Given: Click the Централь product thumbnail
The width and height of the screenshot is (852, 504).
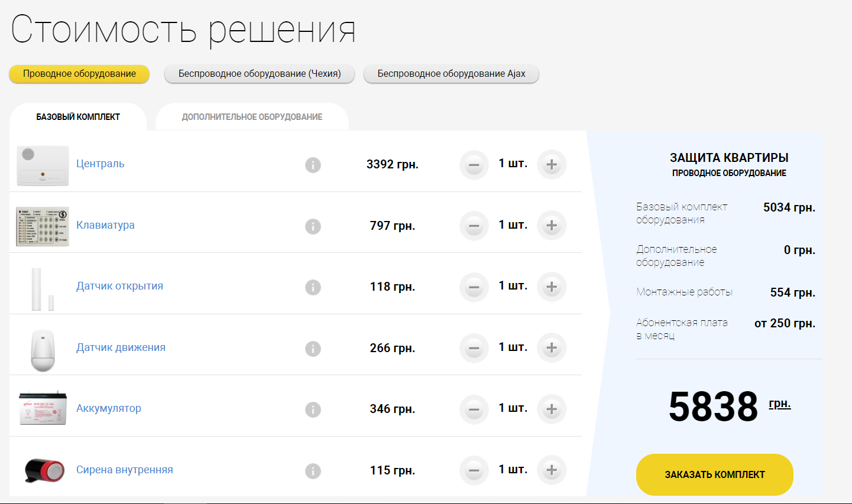Looking at the screenshot, I should 43,165.
